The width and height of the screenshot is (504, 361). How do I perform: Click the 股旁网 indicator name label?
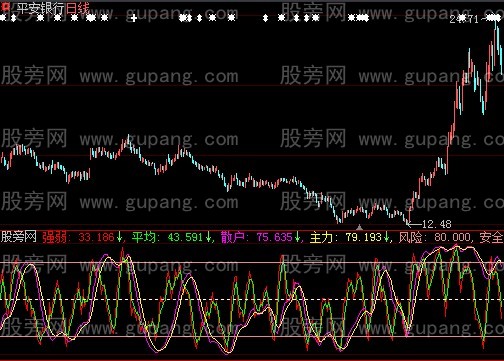coord(18,237)
